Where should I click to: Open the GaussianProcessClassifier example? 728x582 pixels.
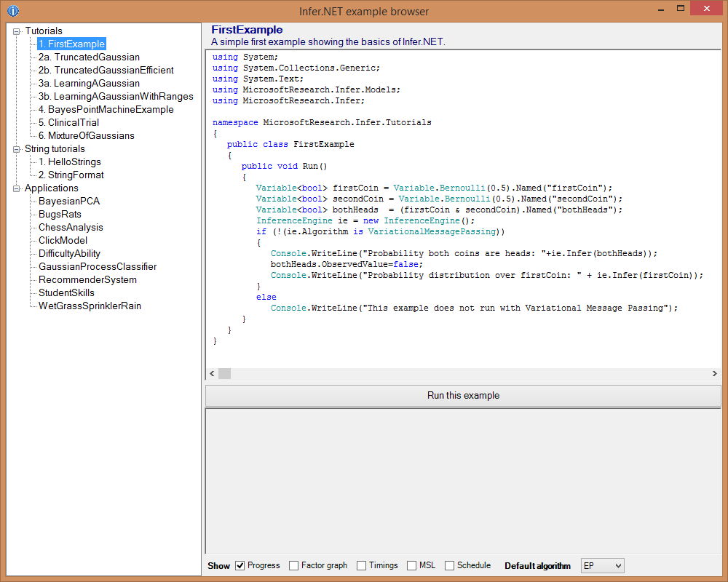(x=98, y=266)
